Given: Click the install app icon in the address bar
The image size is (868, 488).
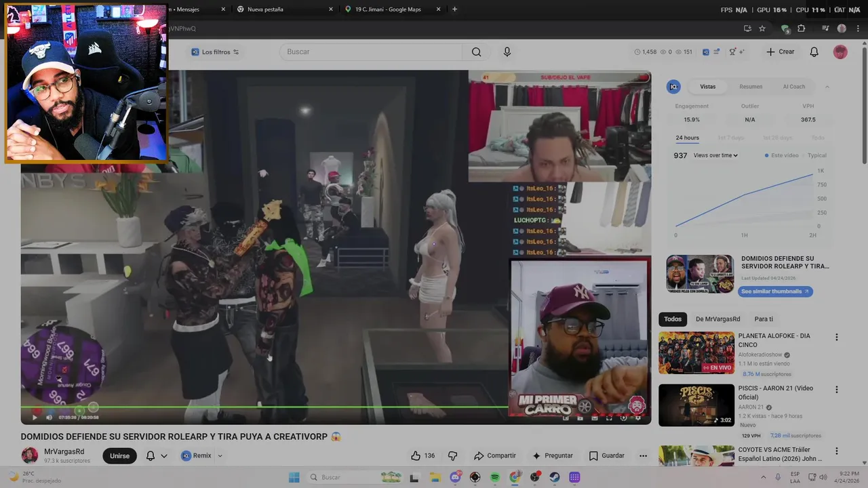Looking at the screenshot, I should pos(747,28).
